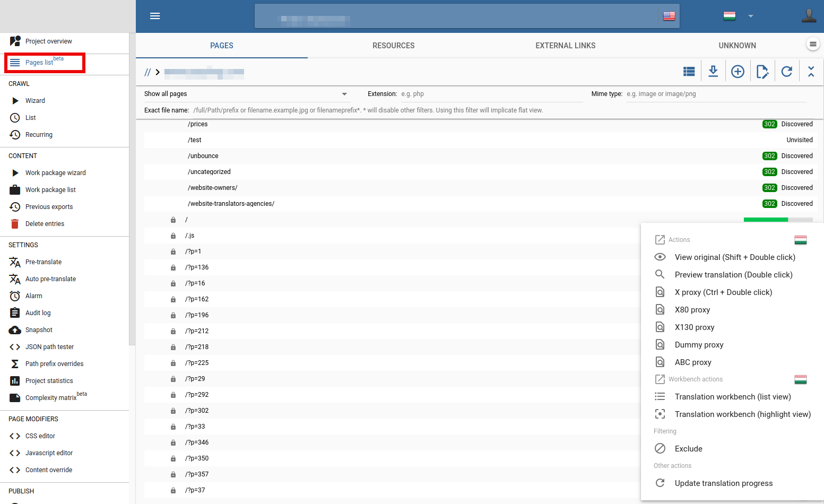Screen dimensions: 824x504
Task: Open the crawl Wizard item
Action: 35,101
